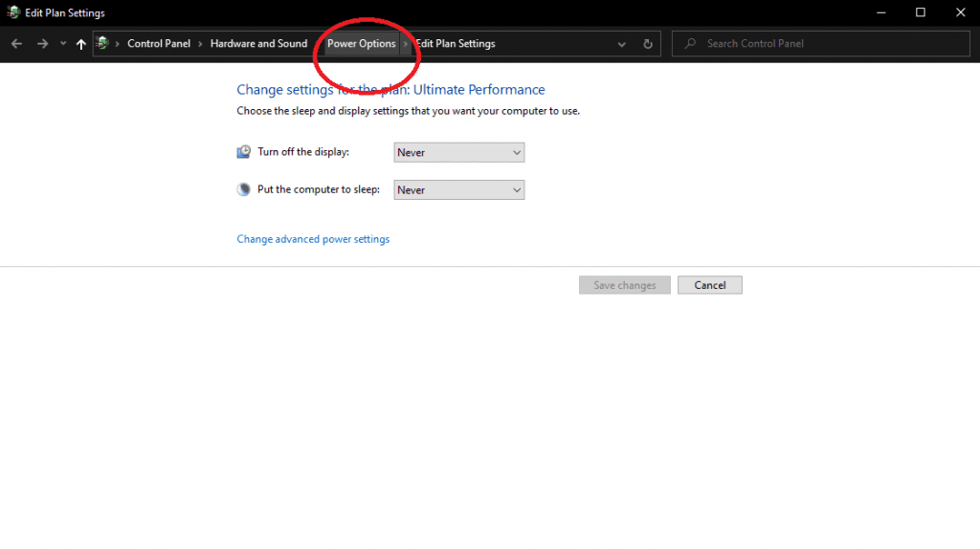Open recent locations dropdown arrow
980x549 pixels.
63,44
